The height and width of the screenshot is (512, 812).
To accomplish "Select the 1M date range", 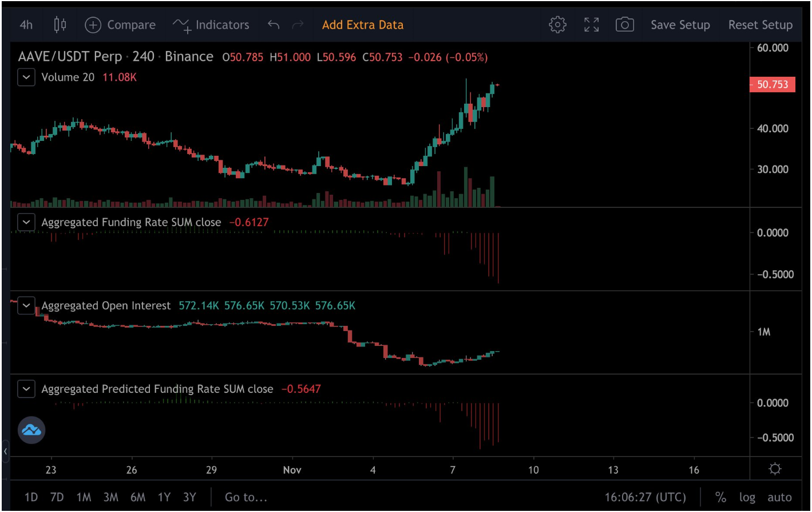I will coord(84,497).
